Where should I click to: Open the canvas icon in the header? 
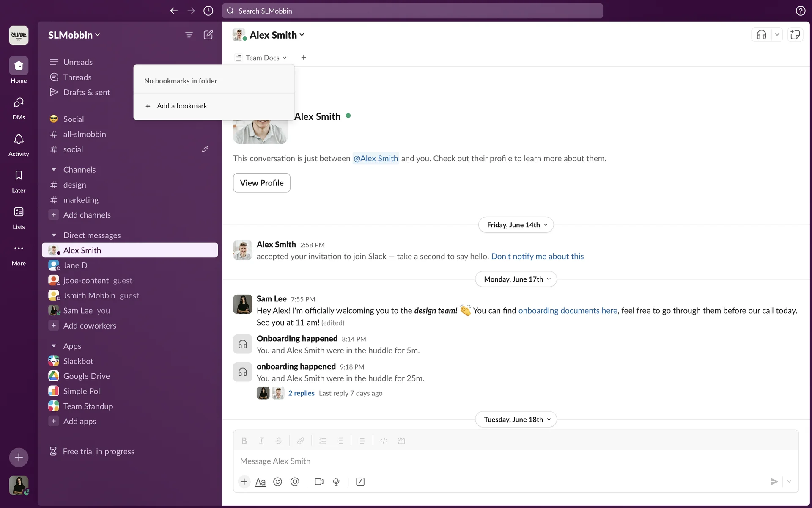coord(795,35)
